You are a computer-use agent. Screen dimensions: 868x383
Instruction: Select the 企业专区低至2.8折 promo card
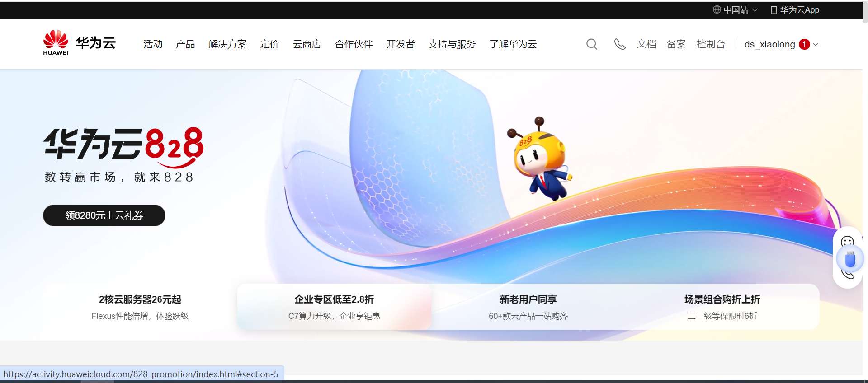pos(334,307)
